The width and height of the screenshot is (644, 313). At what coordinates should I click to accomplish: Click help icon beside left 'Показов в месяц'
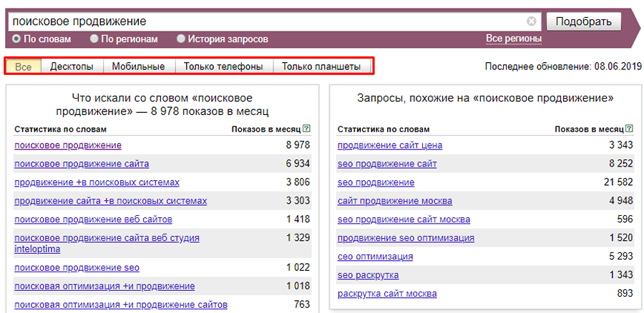point(307,129)
